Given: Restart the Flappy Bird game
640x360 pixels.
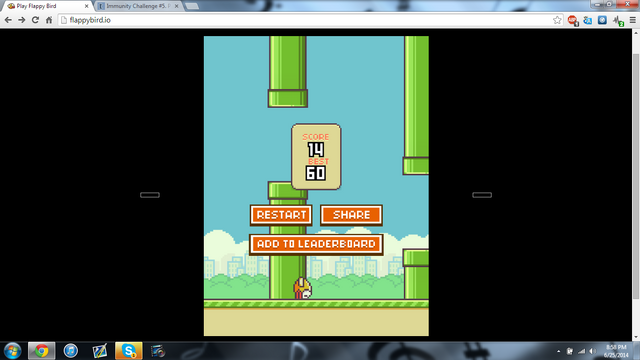Looking at the screenshot, I should click(x=281, y=215).
